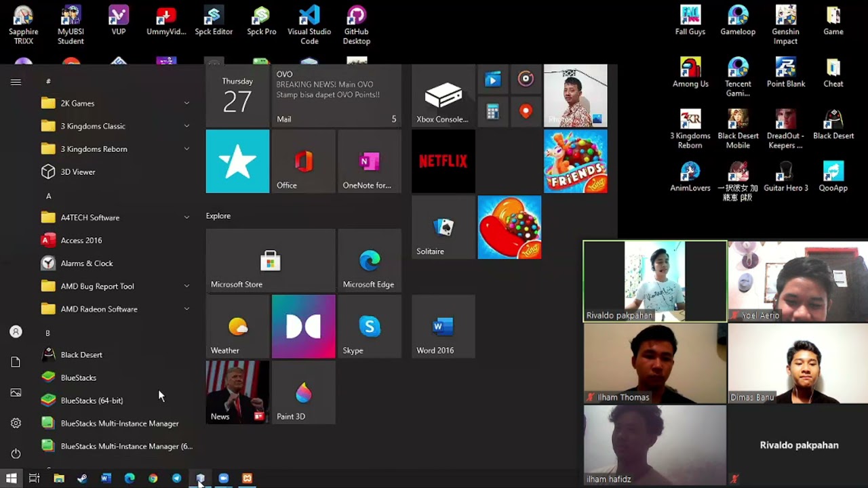This screenshot has width=868, height=488.
Task: Click the Power button in Start
Action: [x=16, y=453]
